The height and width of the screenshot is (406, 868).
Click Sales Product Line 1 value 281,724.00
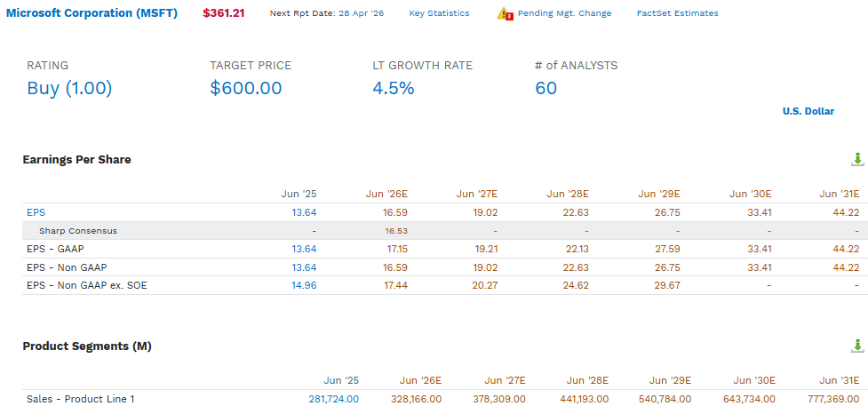coord(334,399)
